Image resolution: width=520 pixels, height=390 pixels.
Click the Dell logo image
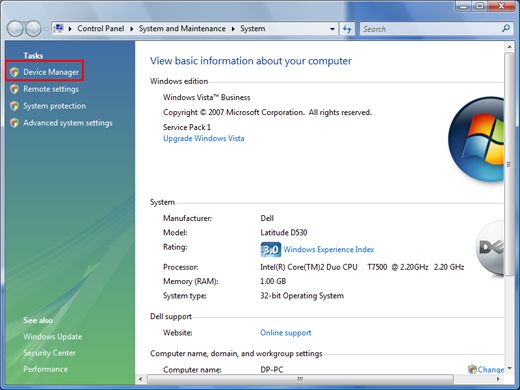pos(490,248)
